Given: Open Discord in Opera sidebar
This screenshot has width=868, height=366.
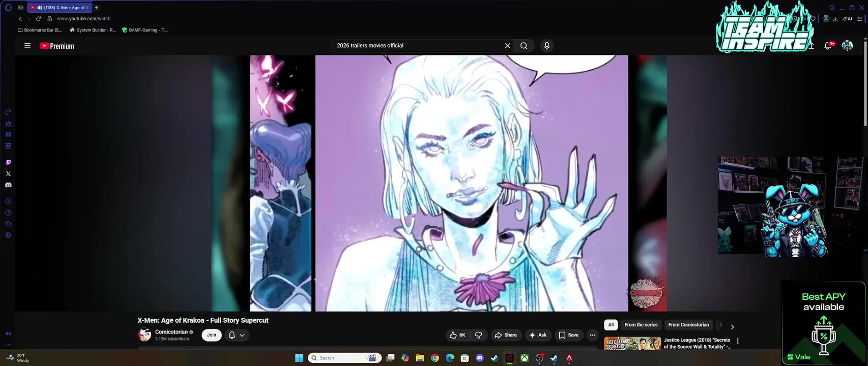Looking at the screenshot, I should coord(8,185).
